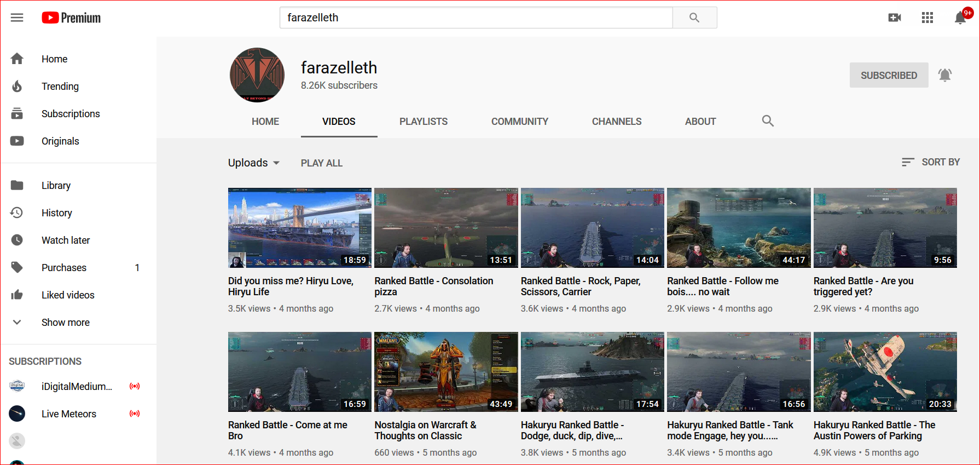
Task: Open the hamburger guide menu
Action: (17, 18)
